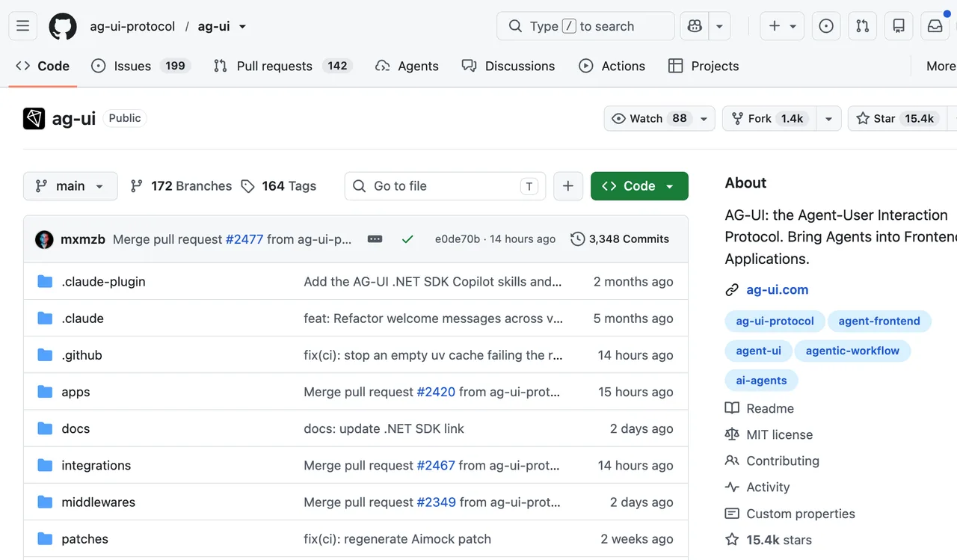Open pull requests icon in top header

pos(863,26)
